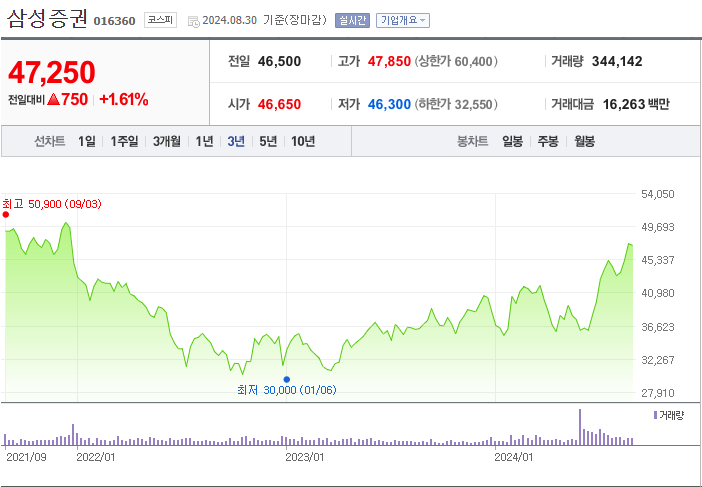The image size is (702, 487).
Task: Select the 3년 line chart tab
Action: tap(236, 141)
